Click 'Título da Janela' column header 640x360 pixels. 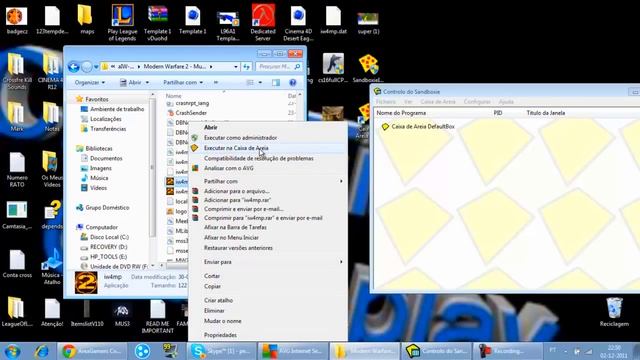point(546,113)
